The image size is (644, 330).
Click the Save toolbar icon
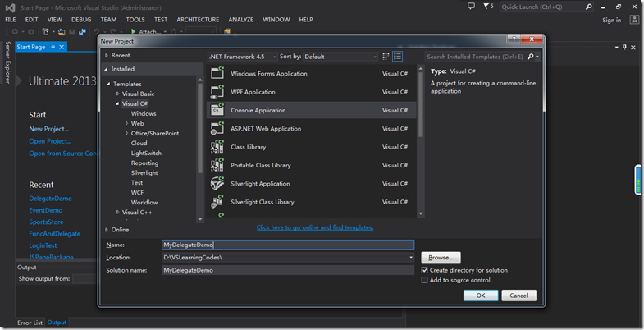72,32
